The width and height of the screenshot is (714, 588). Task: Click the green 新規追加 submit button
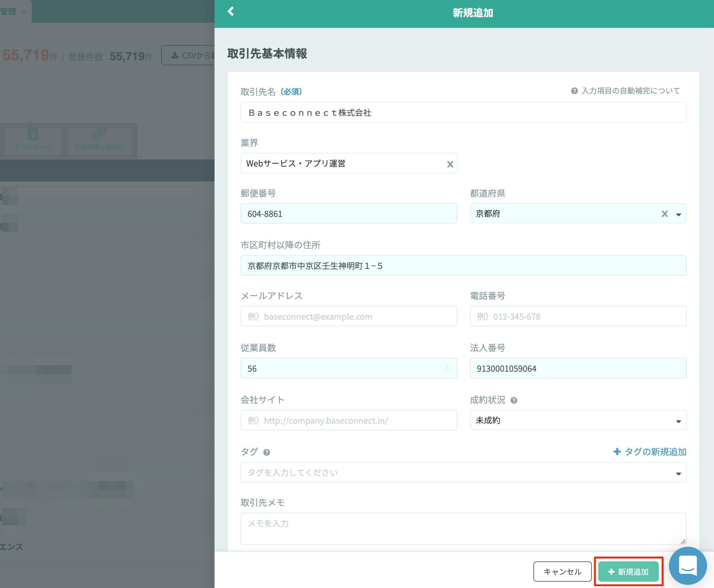[x=628, y=572]
